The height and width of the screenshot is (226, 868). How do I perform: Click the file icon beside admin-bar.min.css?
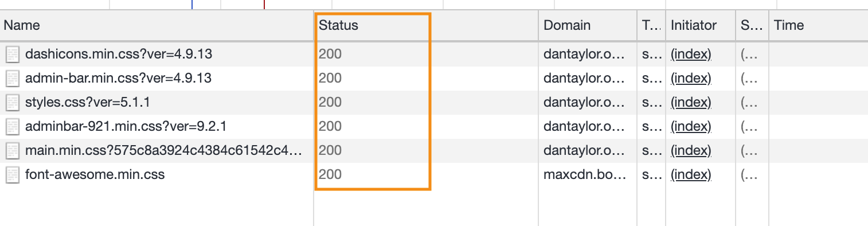pyautogui.click(x=12, y=79)
